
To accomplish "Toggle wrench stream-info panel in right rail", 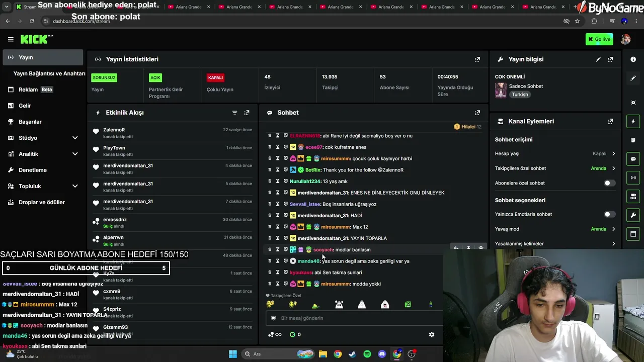I will click(x=633, y=215).
